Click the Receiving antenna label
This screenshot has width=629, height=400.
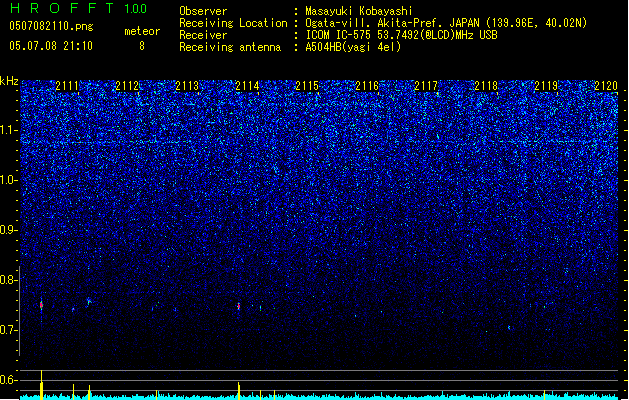coord(230,47)
